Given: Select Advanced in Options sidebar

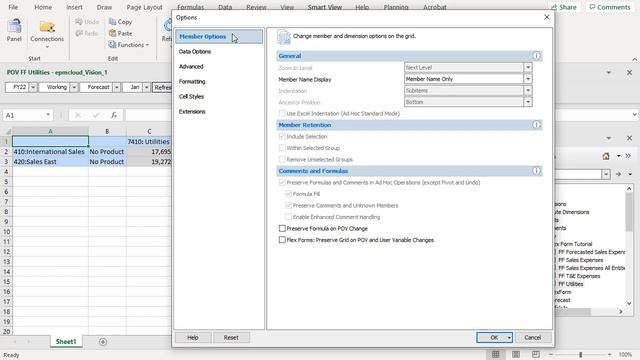Looking at the screenshot, I should pos(191,67).
